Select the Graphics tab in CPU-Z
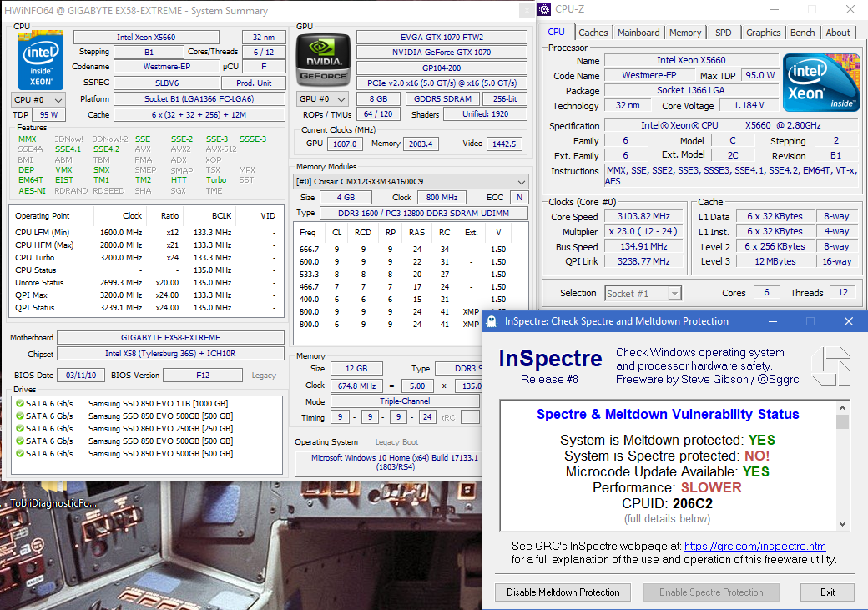Viewport: 868px width, 610px height. pos(763,33)
